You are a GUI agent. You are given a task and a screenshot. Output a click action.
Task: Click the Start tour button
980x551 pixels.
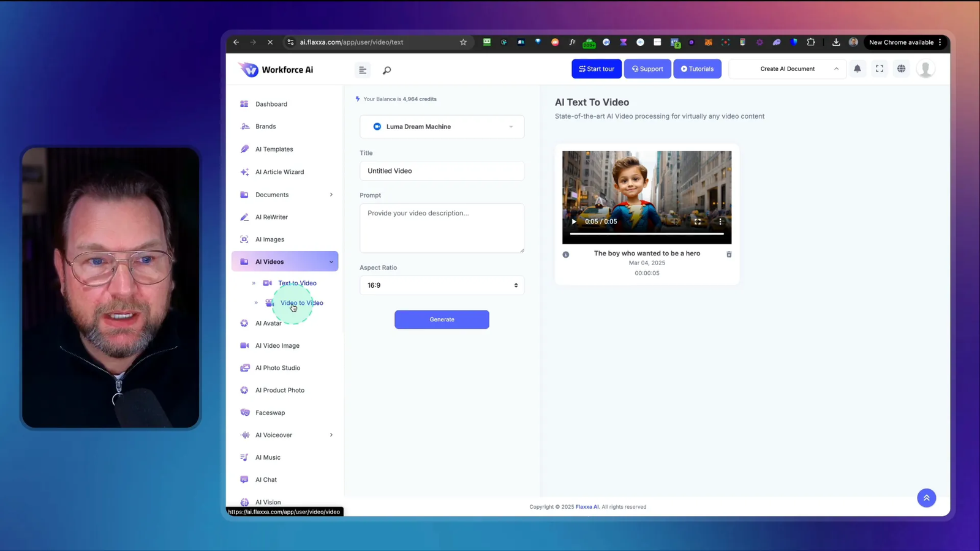(x=597, y=69)
